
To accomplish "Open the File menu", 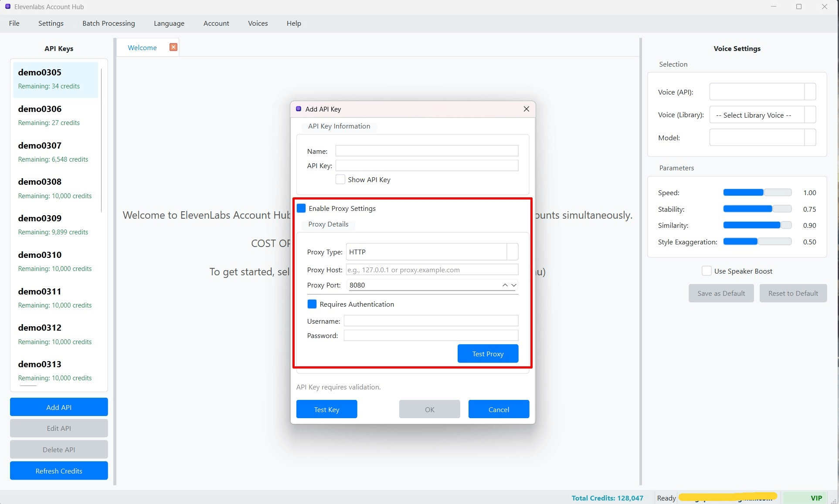I will (x=14, y=23).
